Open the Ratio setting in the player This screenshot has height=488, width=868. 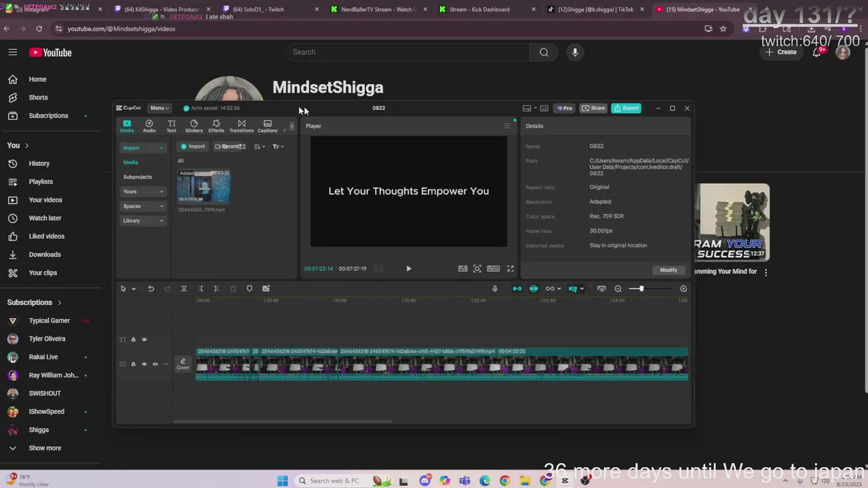(x=493, y=268)
